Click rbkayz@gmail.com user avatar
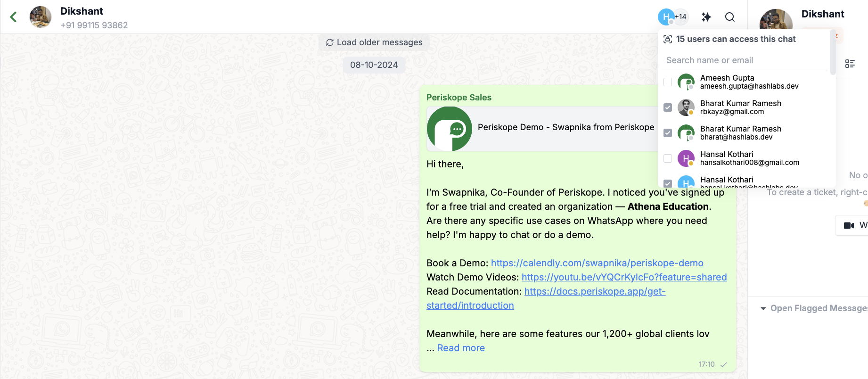 click(686, 107)
